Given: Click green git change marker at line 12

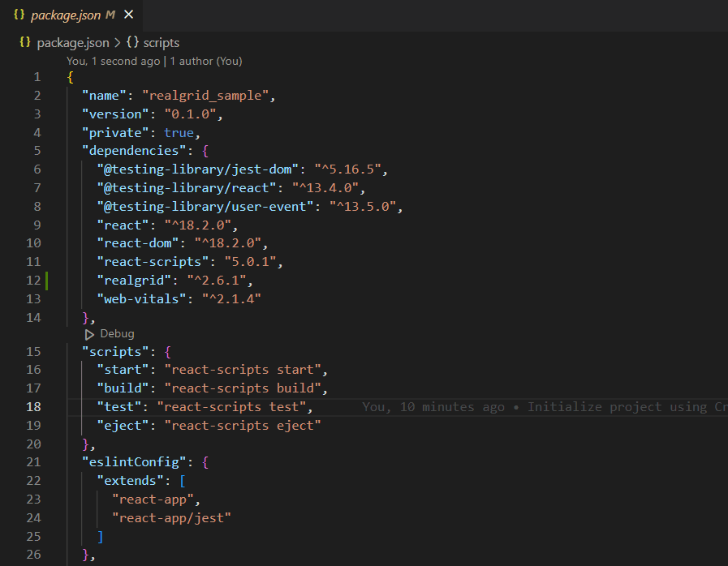Looking at the screenshot, I should 47,281.
